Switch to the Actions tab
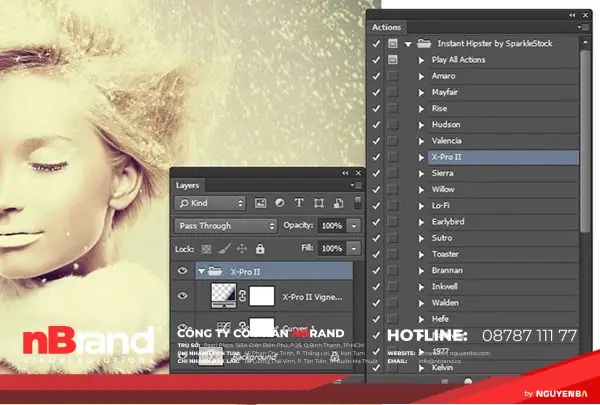The height and width of the screenshot is (405, 600). [386, 27]
